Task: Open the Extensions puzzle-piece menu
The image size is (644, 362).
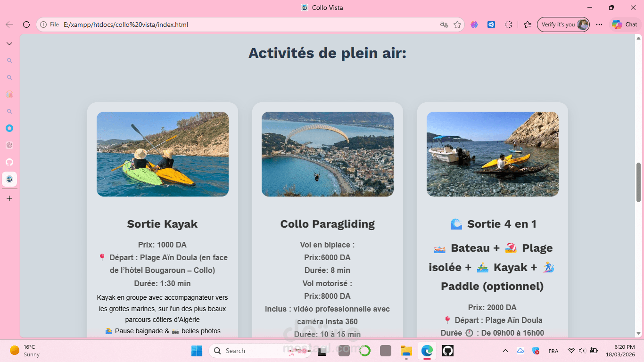Action: click(x=508, y=25)
